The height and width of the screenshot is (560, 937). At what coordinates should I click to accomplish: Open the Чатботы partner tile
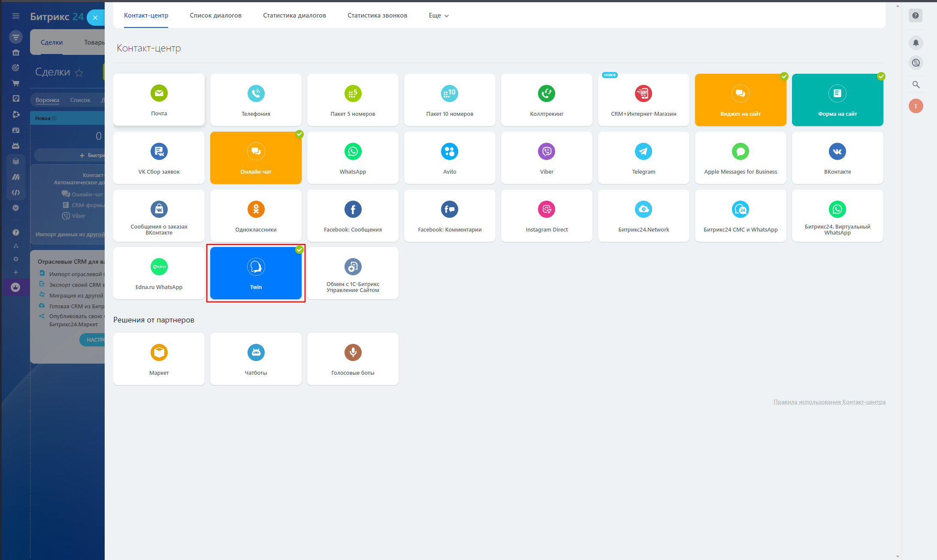(x=256, y=358)
